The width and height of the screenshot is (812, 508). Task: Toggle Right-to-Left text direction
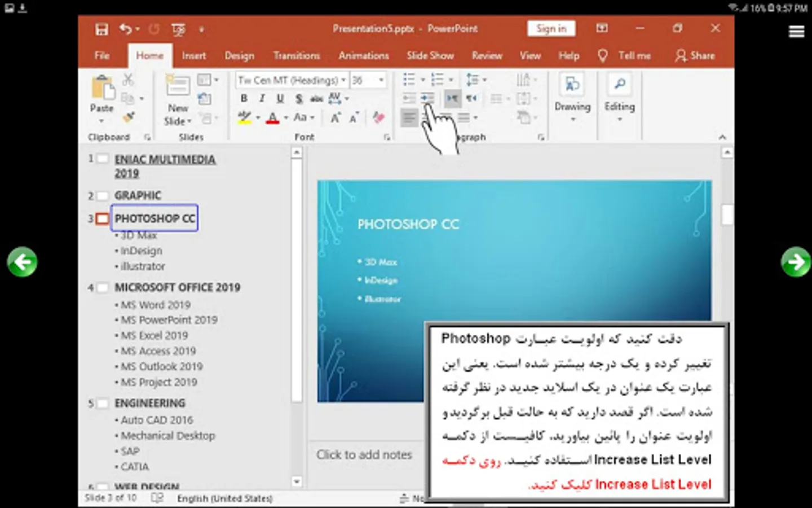(471, 99)
